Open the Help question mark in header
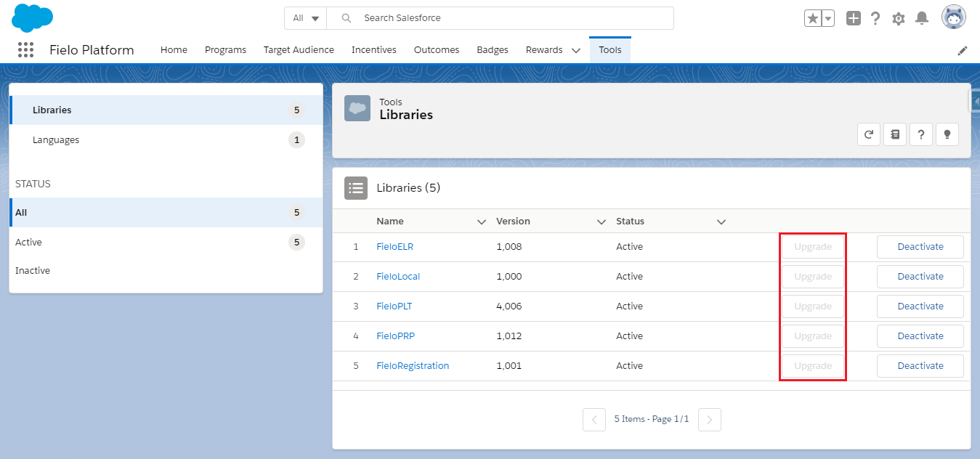Image resolution: width=980 pixels, height=459 pixels. [x=875, y=18]
